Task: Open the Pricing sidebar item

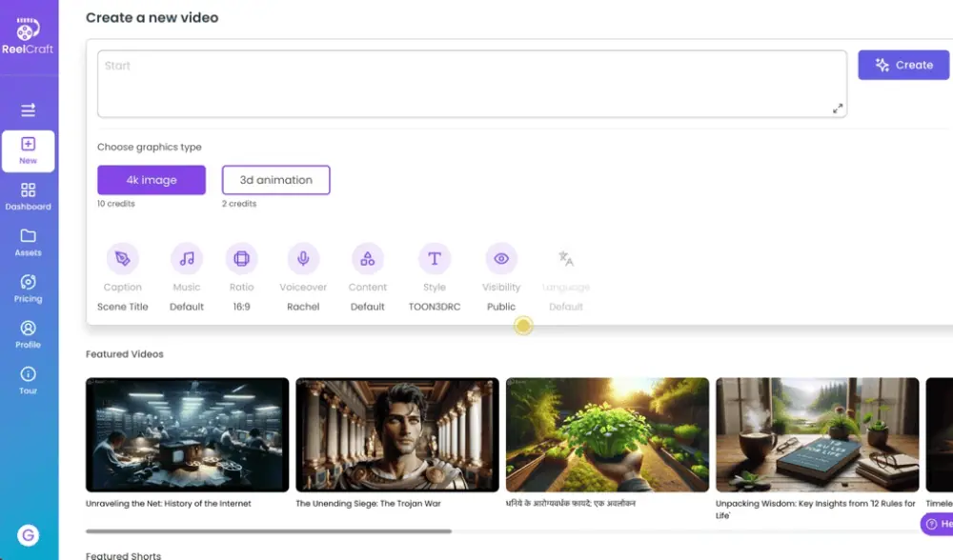Action: [x=28, y=288]
